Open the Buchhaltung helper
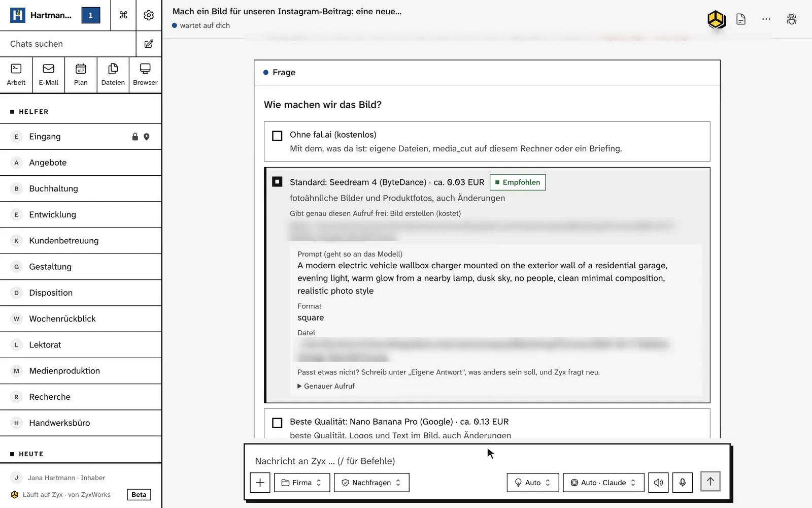 click(81, 188)
